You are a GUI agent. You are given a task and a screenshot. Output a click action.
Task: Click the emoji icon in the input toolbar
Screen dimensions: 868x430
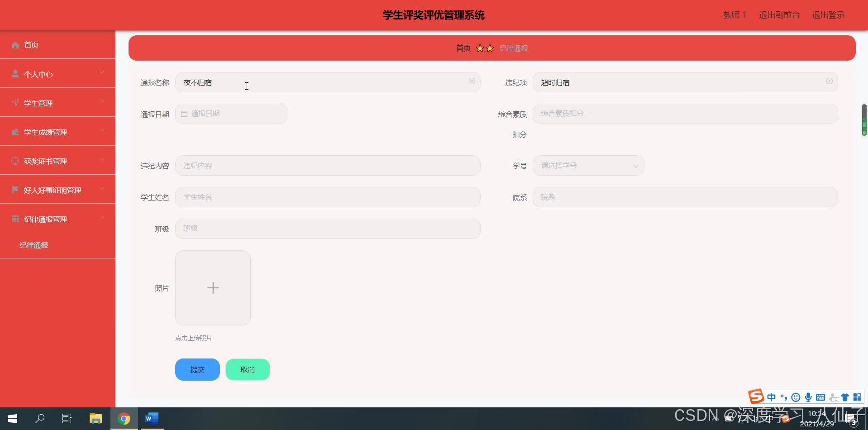(x=796, y=397)
